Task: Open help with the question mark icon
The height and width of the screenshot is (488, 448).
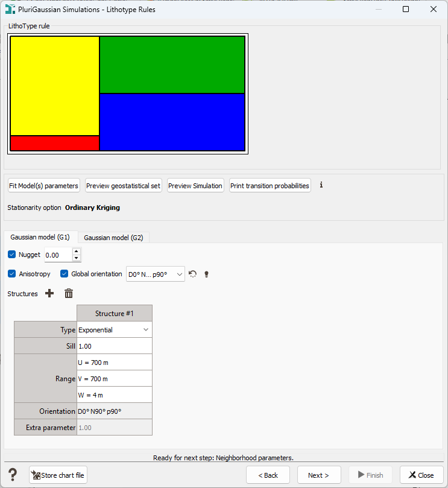Action: pos(13,475)
